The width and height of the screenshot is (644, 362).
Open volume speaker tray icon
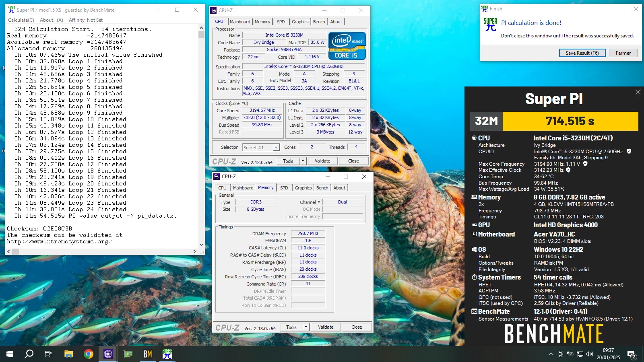coord(590,354)
